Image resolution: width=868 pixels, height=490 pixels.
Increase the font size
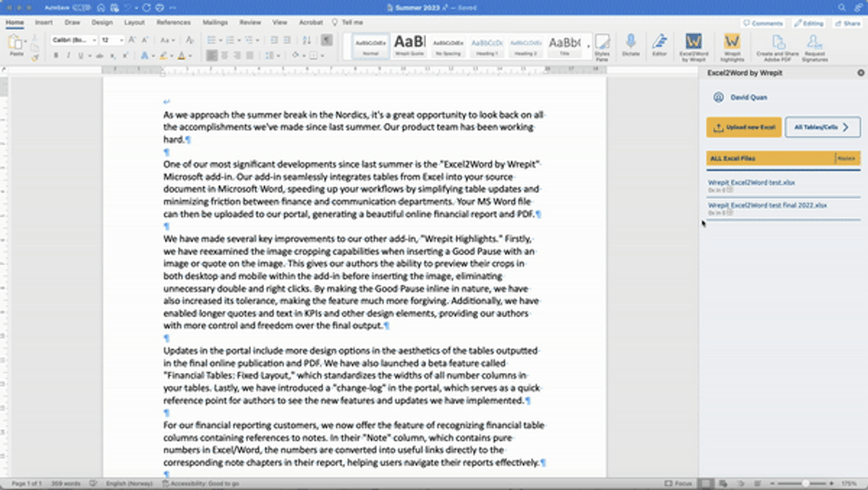click(x=132, y=40)
